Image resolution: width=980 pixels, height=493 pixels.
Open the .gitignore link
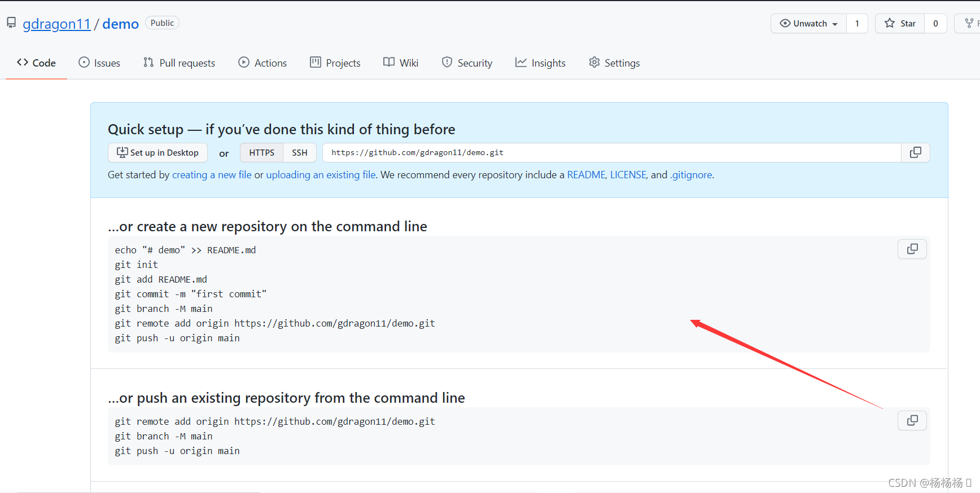pos(691,175)
